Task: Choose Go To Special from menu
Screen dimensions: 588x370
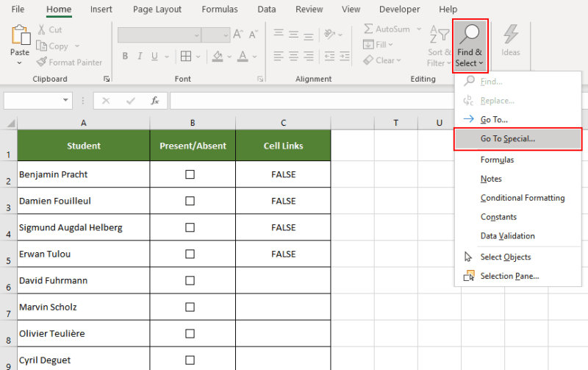Action: coord(518,139)
